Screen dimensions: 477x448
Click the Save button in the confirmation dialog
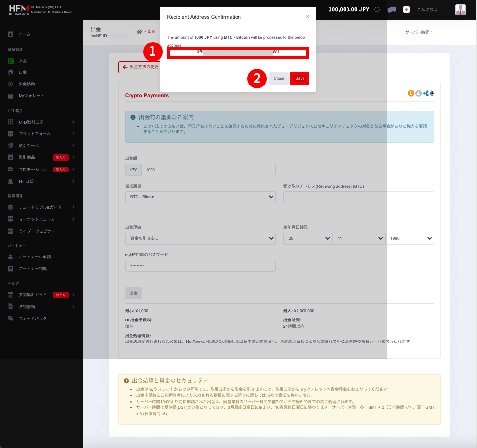point(299,78)
